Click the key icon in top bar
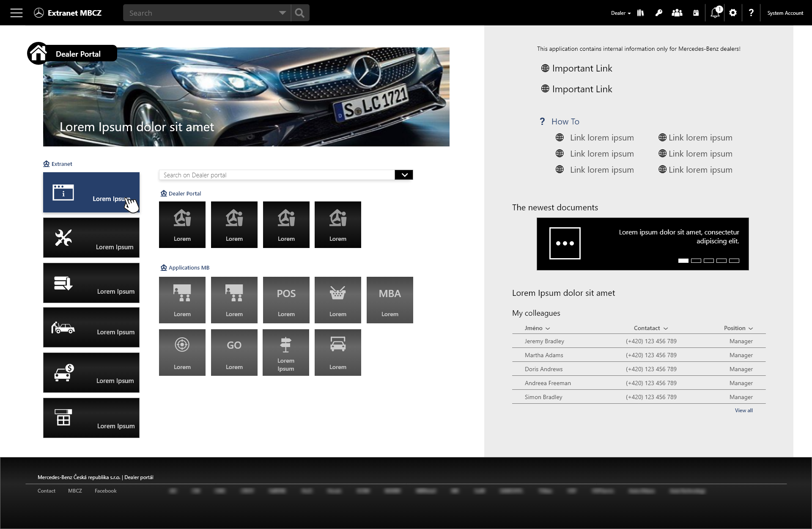The image size is (812, 529). (658, 13)
